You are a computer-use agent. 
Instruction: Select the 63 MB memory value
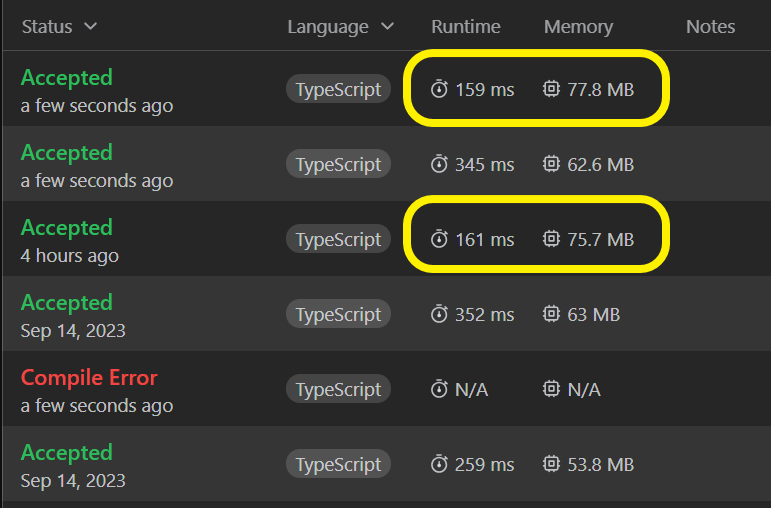pyautogui.click(x=594, y=315)
